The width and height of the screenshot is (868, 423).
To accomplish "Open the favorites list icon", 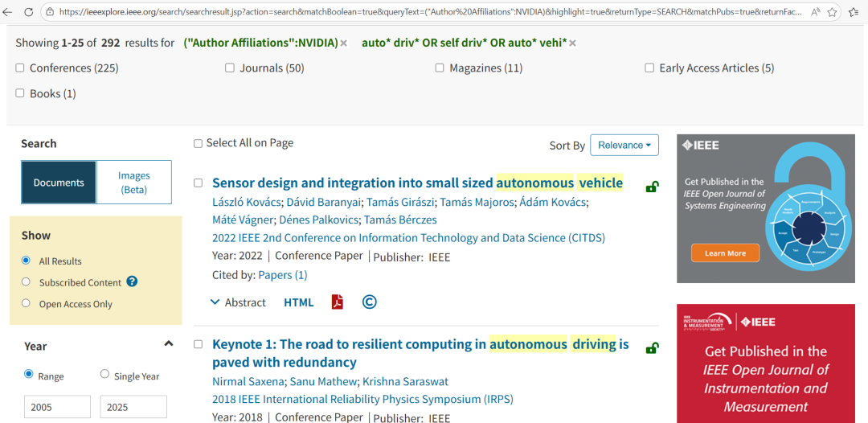I will [854, 11].
